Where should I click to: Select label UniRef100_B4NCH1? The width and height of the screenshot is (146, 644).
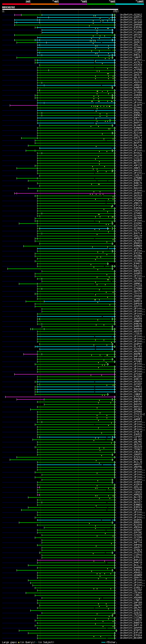131,324
